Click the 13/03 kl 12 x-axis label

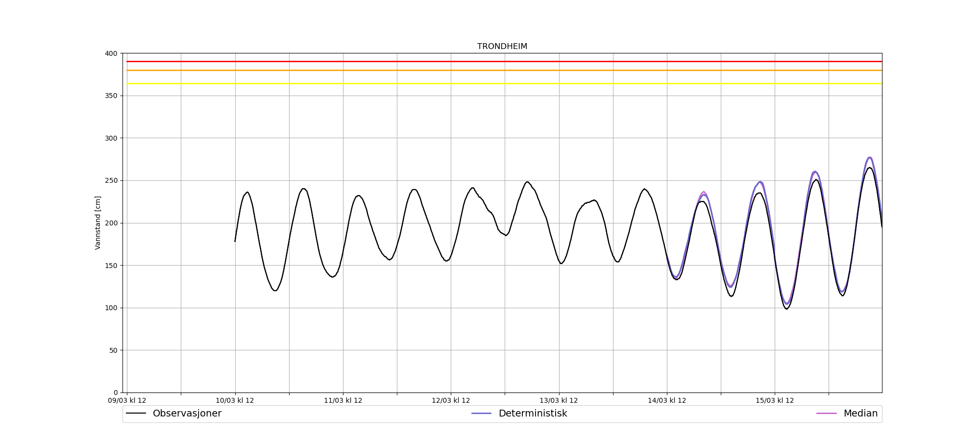[559, 401]
